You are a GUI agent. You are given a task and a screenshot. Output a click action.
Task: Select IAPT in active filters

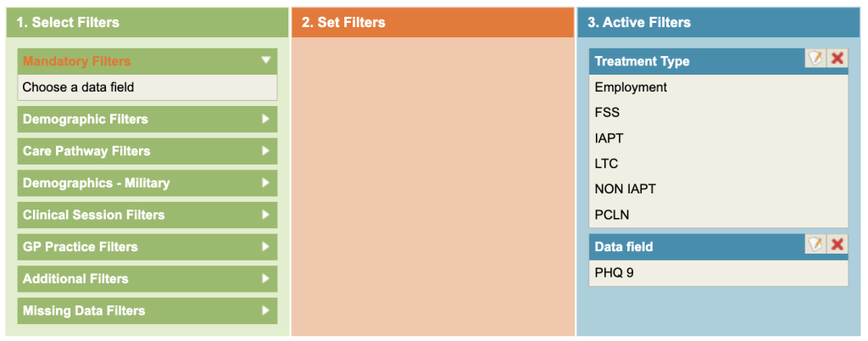click(609, 137)
